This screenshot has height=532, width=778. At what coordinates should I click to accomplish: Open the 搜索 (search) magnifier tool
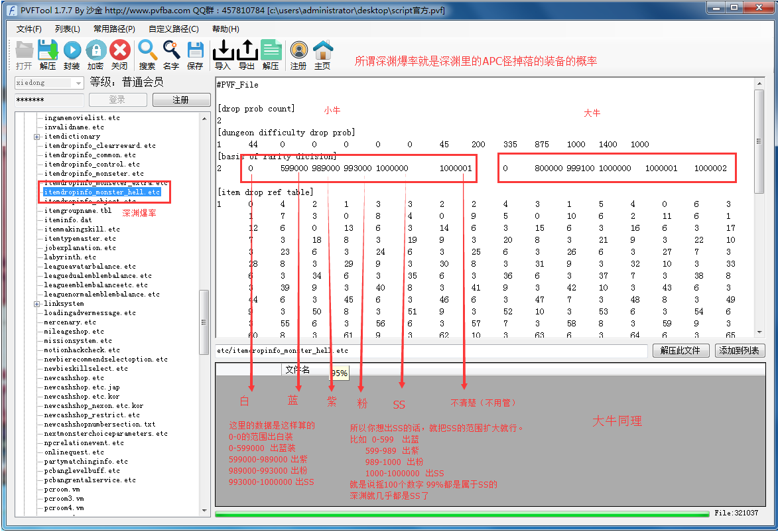pos(147,54)
